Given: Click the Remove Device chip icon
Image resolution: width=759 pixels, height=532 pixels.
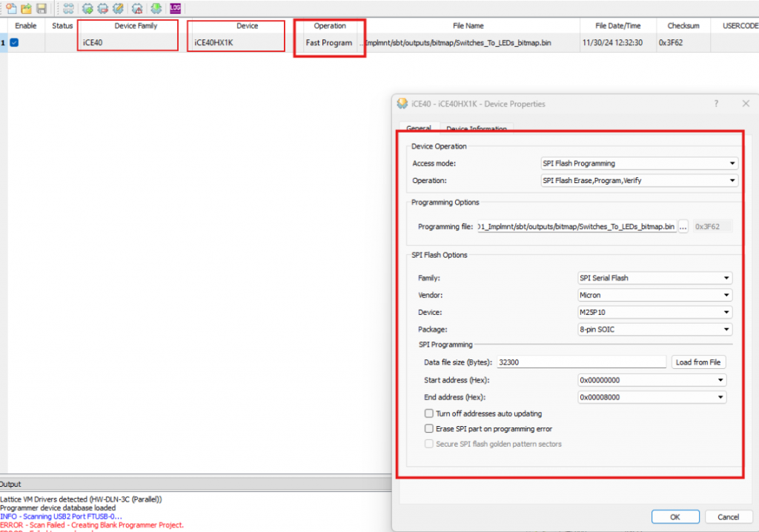Looking at the screenshot, I should click(102, 9).
